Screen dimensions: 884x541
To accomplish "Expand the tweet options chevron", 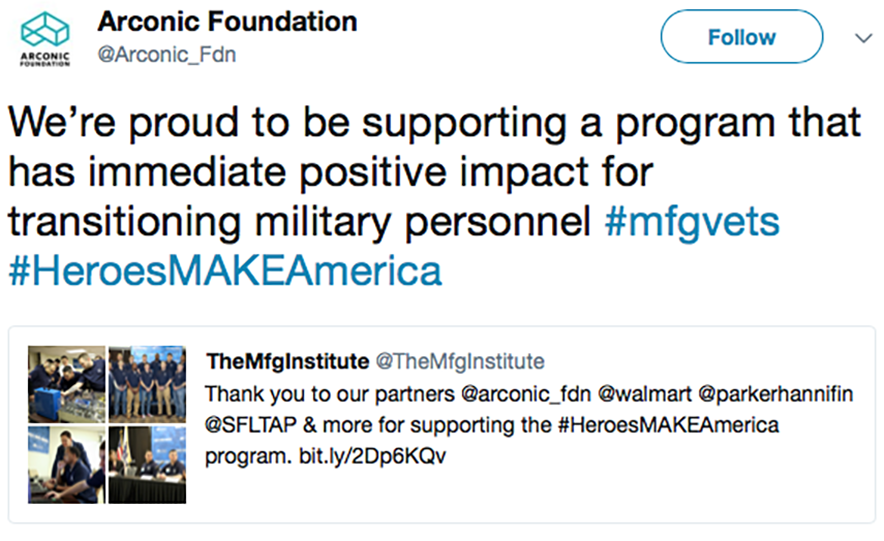I will [x=863, y=38].
